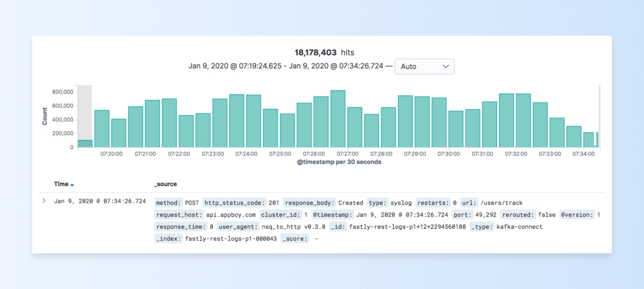Click the _index: field label
The image size is (644, 289).
(x=169, y=238)
